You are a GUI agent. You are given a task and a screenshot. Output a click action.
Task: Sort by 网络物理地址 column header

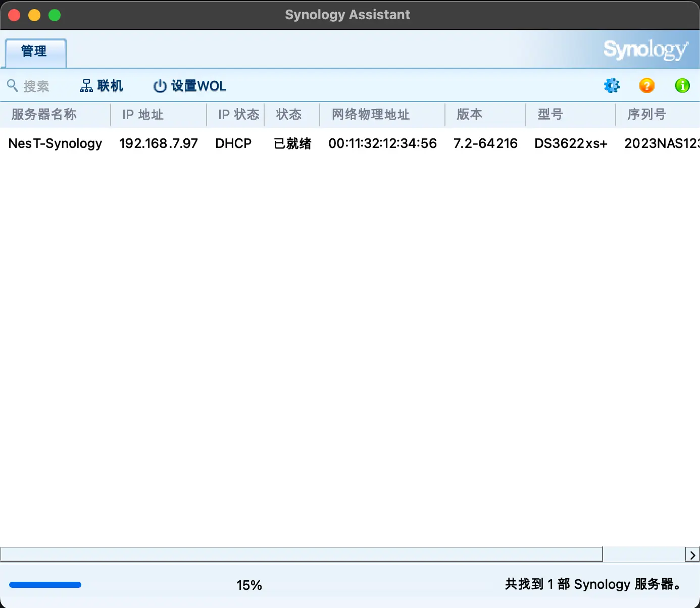(382, 115)
